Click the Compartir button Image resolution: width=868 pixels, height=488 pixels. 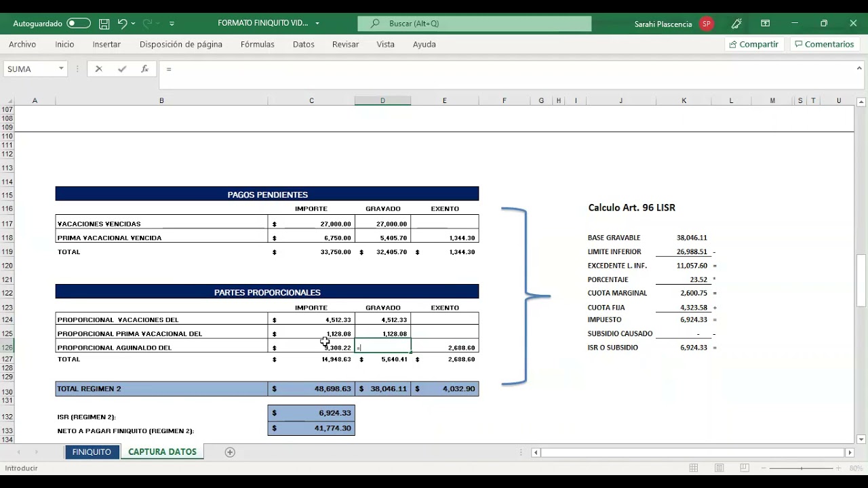coord(753,44)
